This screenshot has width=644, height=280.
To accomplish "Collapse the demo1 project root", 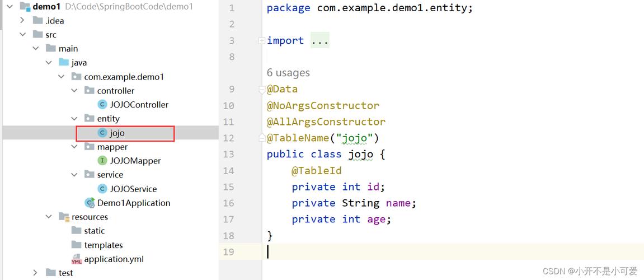I will click(10, 7).
